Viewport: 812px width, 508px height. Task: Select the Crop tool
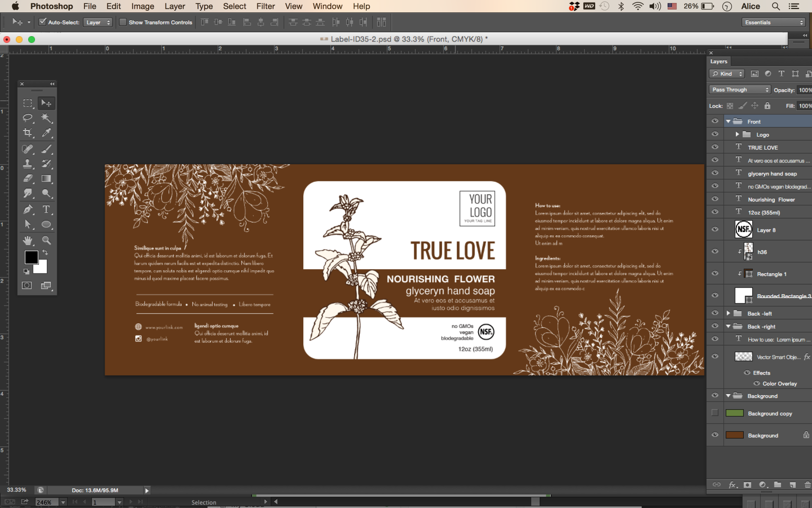pos(27,133)
